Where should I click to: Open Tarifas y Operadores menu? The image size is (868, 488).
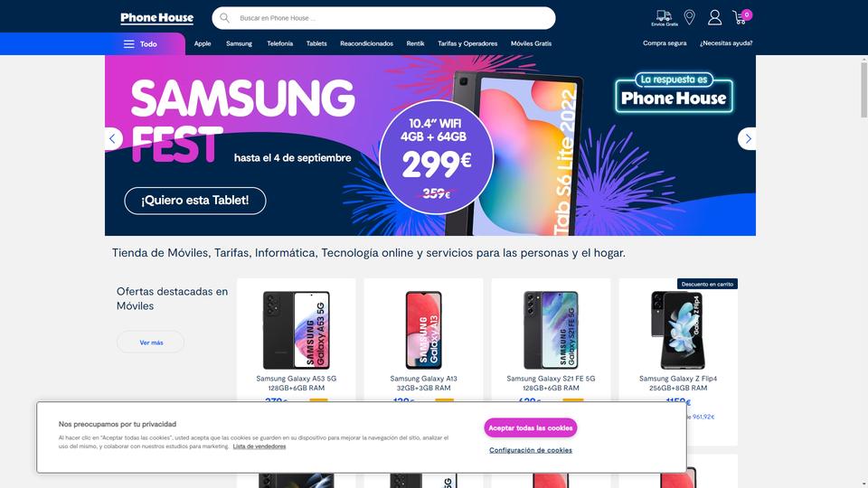click(x=467, y=43)
